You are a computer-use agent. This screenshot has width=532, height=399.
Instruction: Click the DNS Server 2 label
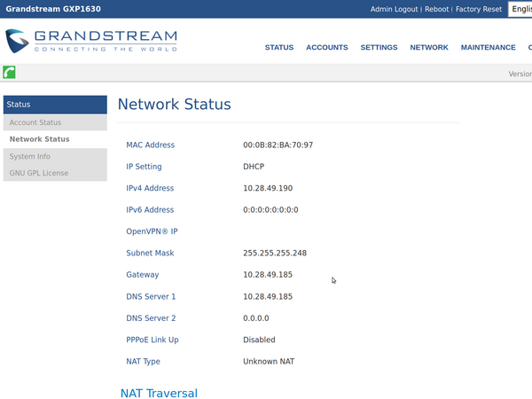point(151,318)
